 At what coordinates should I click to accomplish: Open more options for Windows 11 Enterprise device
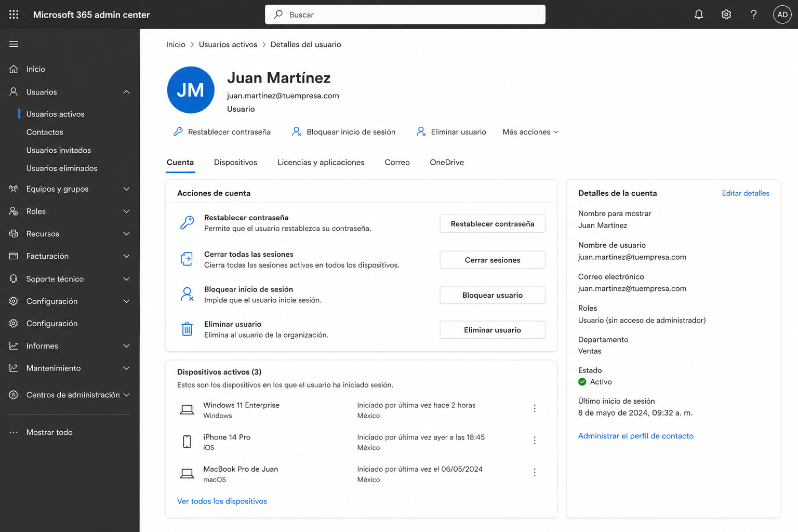535,409
